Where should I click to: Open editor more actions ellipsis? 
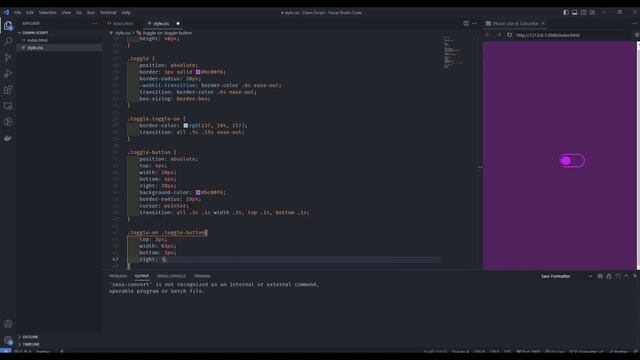coord(475,23)
